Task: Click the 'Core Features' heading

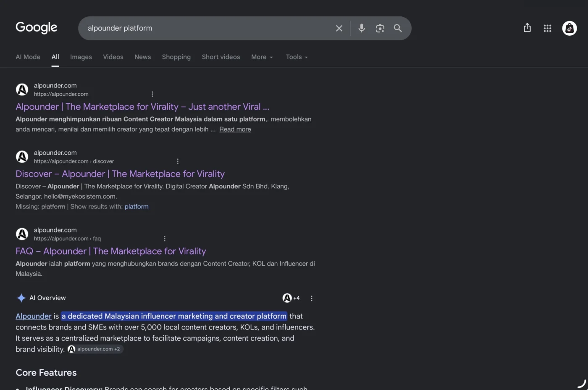Action: click(46, 373)
